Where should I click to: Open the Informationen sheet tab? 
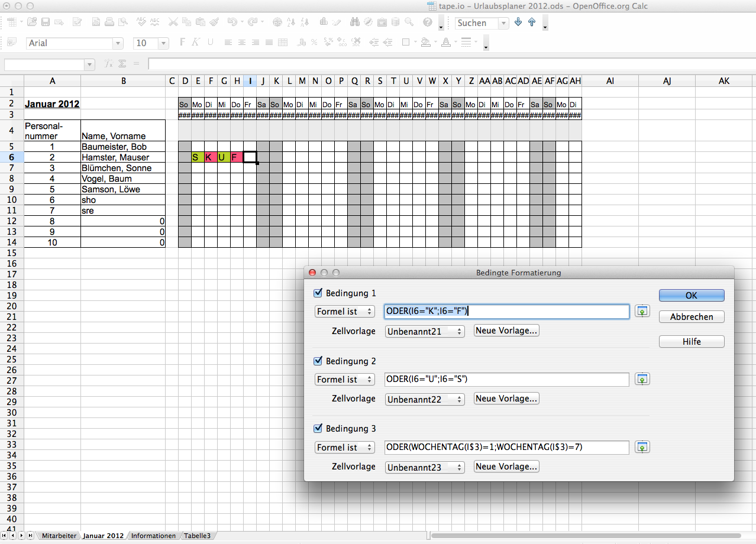click(x=153, y=536)
